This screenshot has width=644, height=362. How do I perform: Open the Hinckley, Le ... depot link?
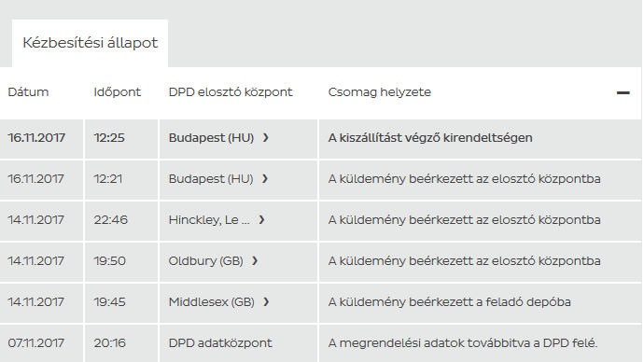209,220
